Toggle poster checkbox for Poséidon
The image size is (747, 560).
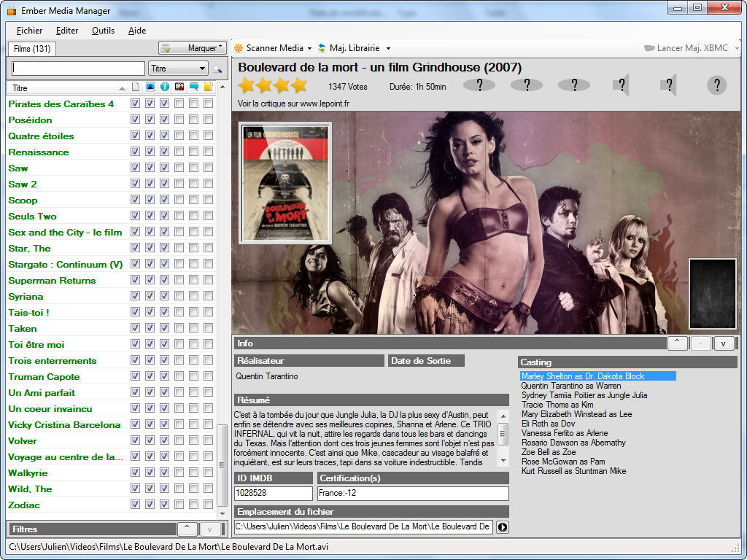(x=135, y=120)
